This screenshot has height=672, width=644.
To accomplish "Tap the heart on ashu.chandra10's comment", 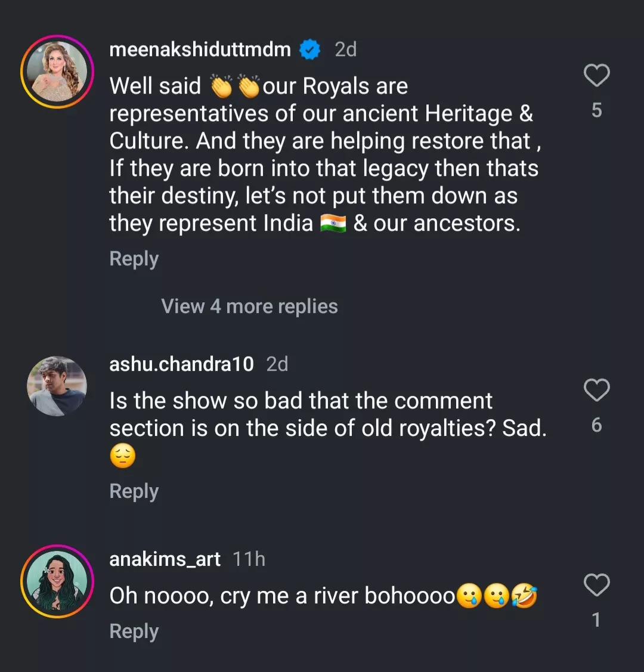I will [596, 390].
